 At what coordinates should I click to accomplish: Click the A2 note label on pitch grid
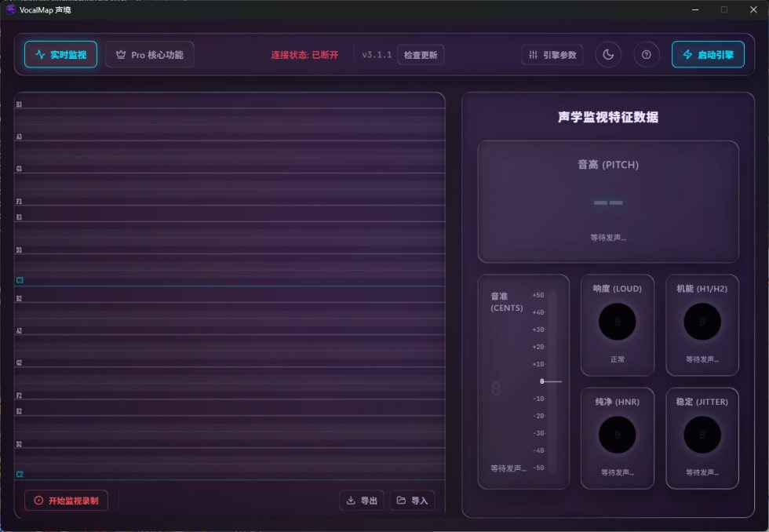[x=19, y=330]
